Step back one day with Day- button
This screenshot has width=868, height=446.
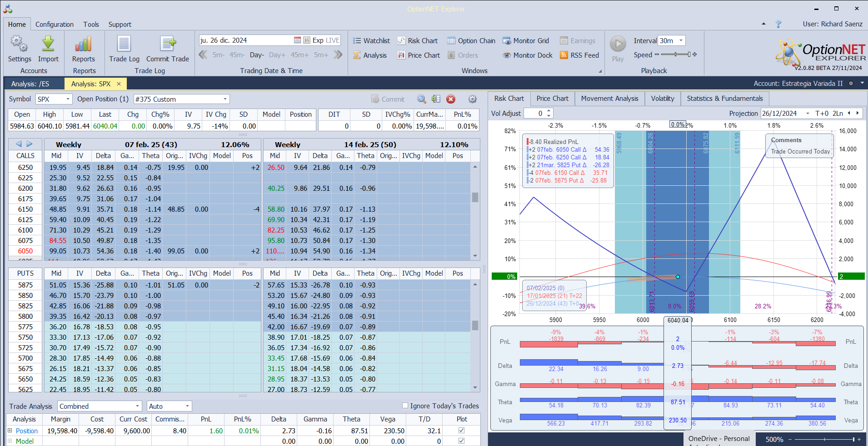pos(257,55)
